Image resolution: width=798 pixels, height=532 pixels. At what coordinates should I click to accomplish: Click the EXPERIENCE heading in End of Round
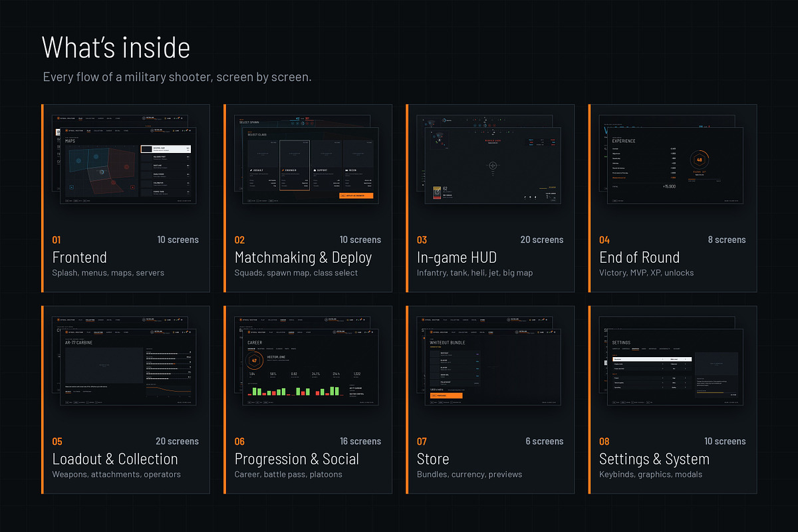click(x=624, y=141)
